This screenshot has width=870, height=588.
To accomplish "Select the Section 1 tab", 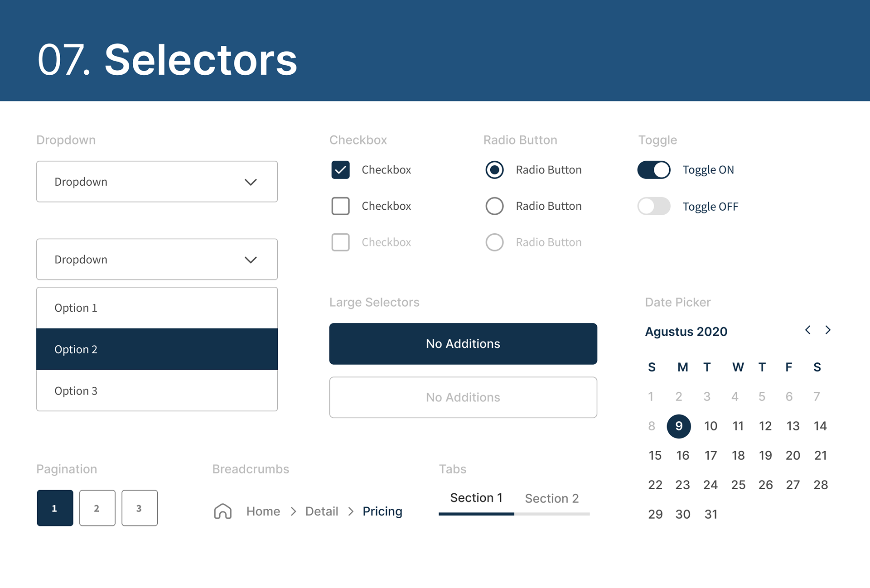I will [x=476, y=498].
